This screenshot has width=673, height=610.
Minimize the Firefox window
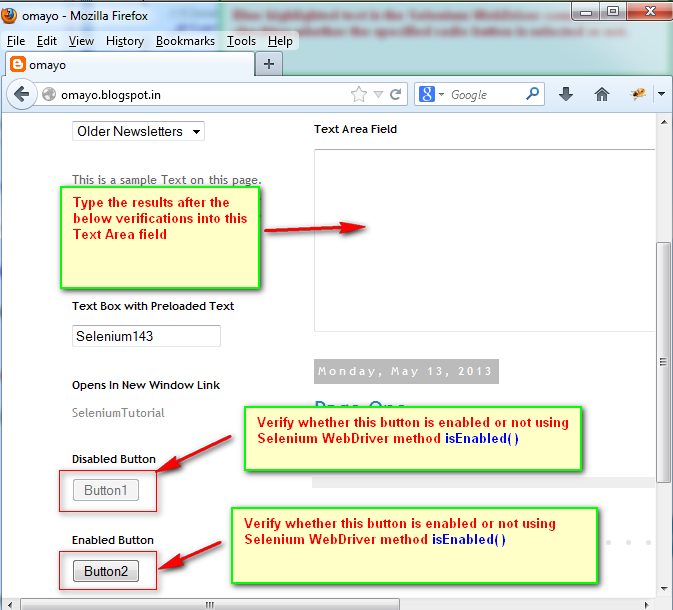pos(586,12)
